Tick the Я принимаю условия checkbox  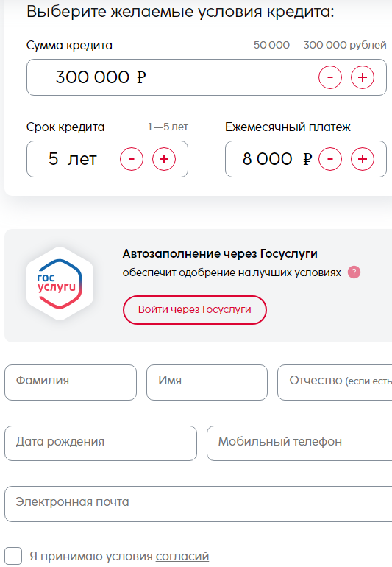coord(13,556)
